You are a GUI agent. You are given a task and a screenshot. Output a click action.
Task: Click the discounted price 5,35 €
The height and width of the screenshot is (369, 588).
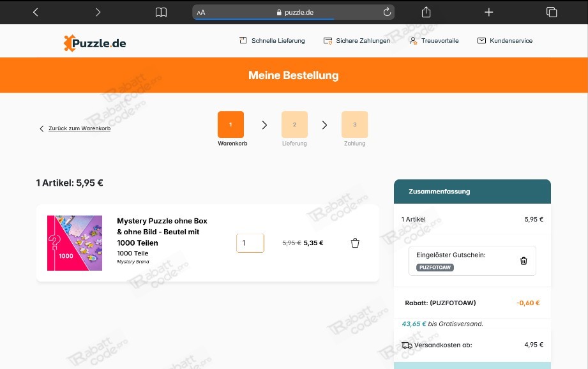(313, 243)
